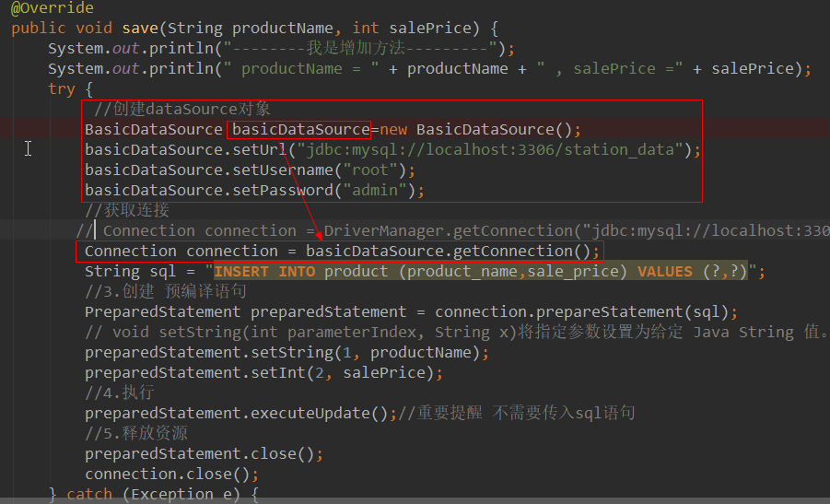
Task: Click the //5.释放资源 comment
Action: tap(136, 433)
